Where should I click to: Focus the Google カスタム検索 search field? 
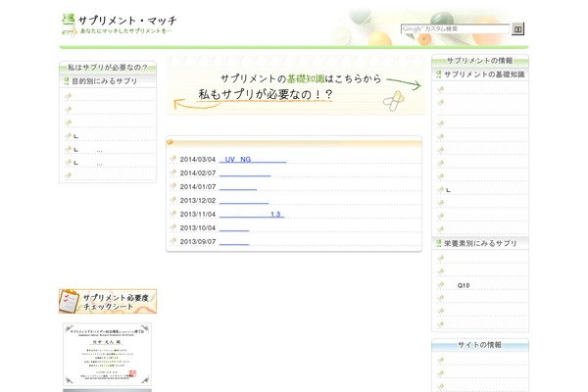point(456,28)
